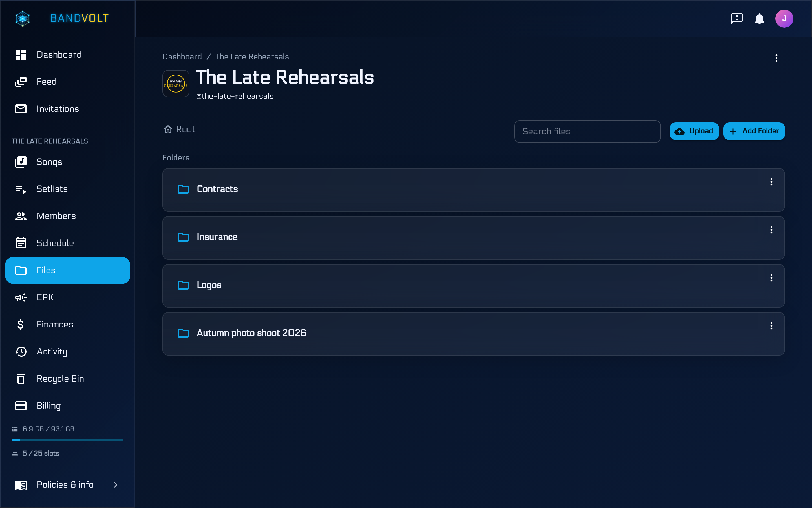Open the Contracts folder
The height and width of the screenshot is (508, 812).
coord(473,190)
